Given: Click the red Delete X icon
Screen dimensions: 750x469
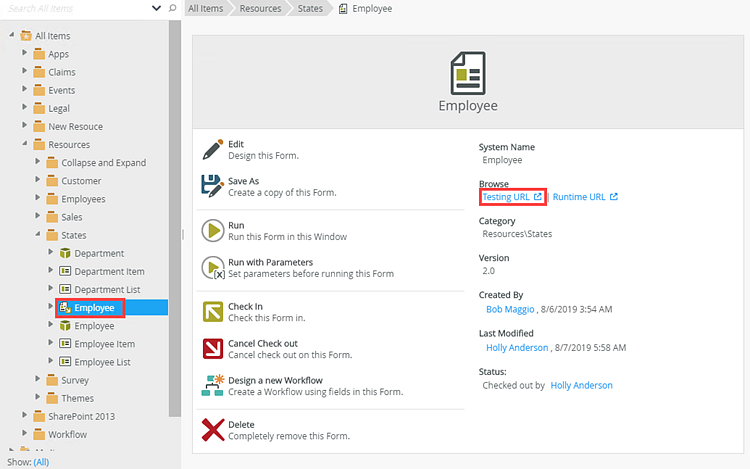Looking at the screenshot, I should click(212, 430).
